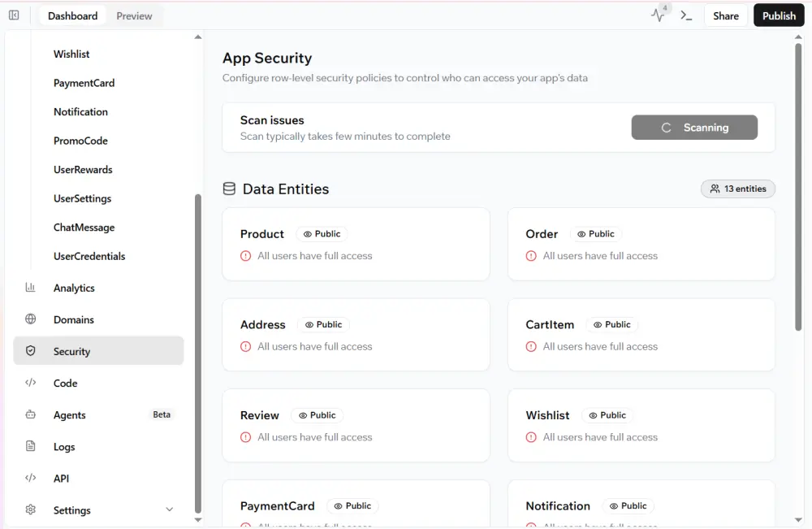Open the Order entity's Public access selector
The width and height of the screenshot is (812, 529).
pyautogui.click(x=595, y=233)
